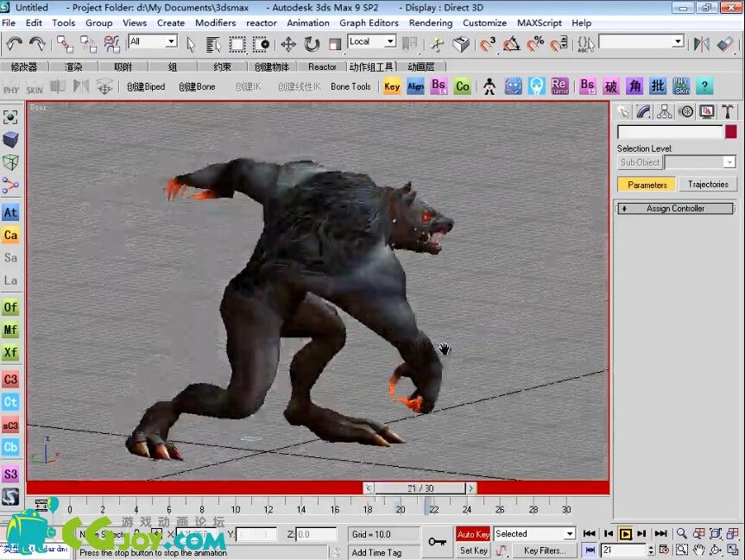Click the time slider 21 / 30 thumb

tap(420, 488)
